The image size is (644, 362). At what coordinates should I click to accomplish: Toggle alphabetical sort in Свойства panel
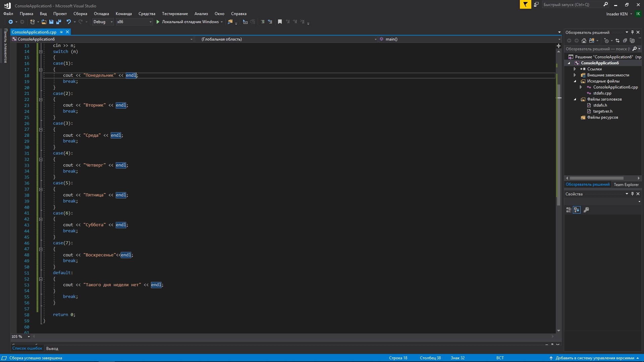(577, 210)
